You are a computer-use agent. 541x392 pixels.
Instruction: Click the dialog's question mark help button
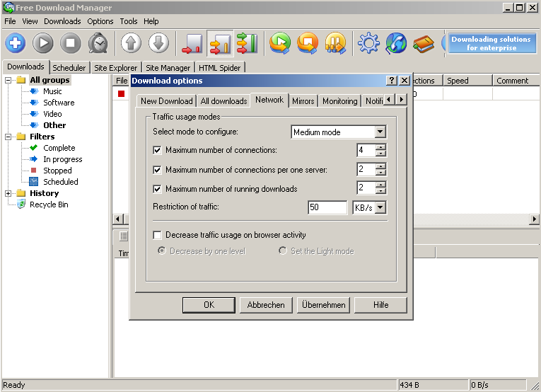click(391, 81)
